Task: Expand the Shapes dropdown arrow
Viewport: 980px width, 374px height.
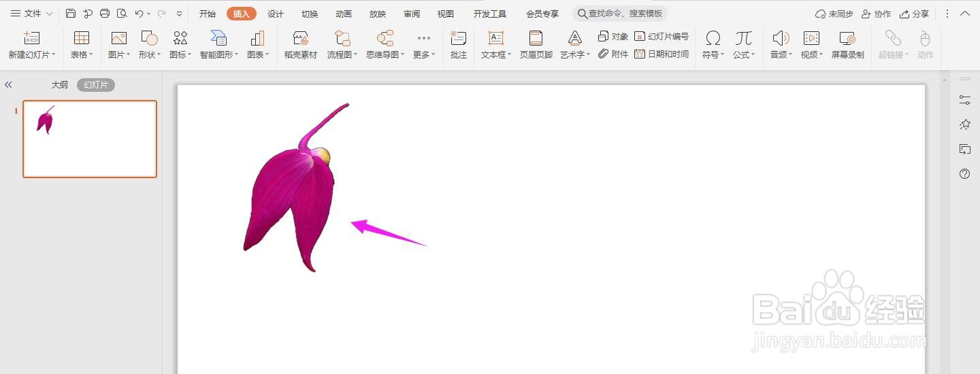Action: pyautogui.click(x=159, y=55)
